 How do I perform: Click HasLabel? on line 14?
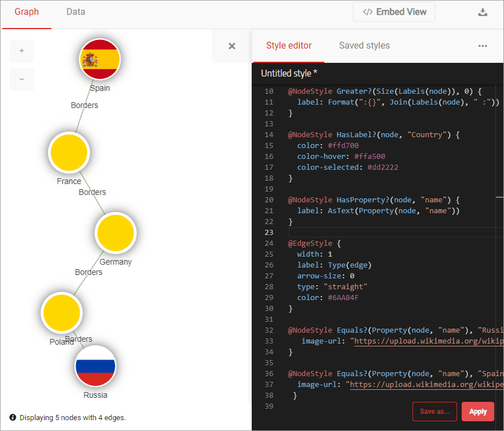356,134
